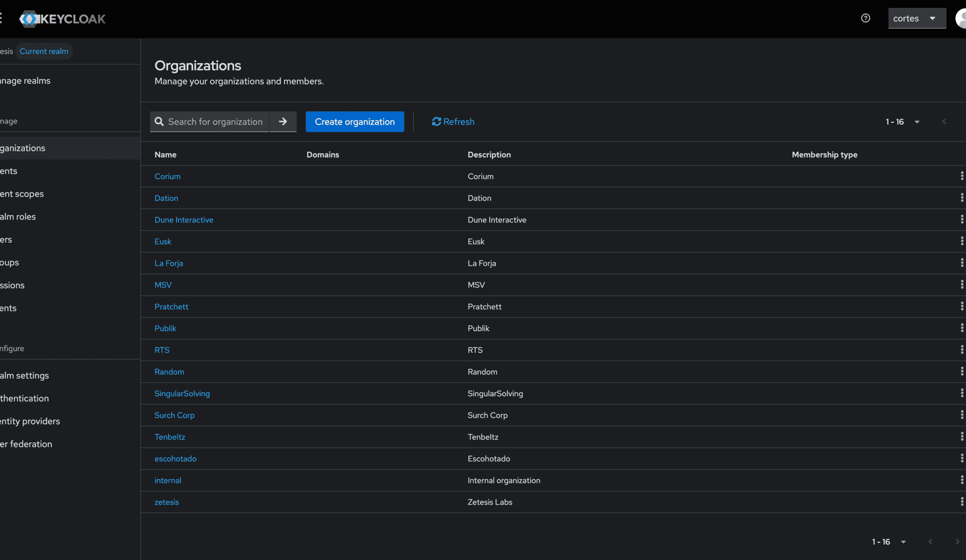
Task: Open kebab menu for La Forja row
Action: coord(962,263)
